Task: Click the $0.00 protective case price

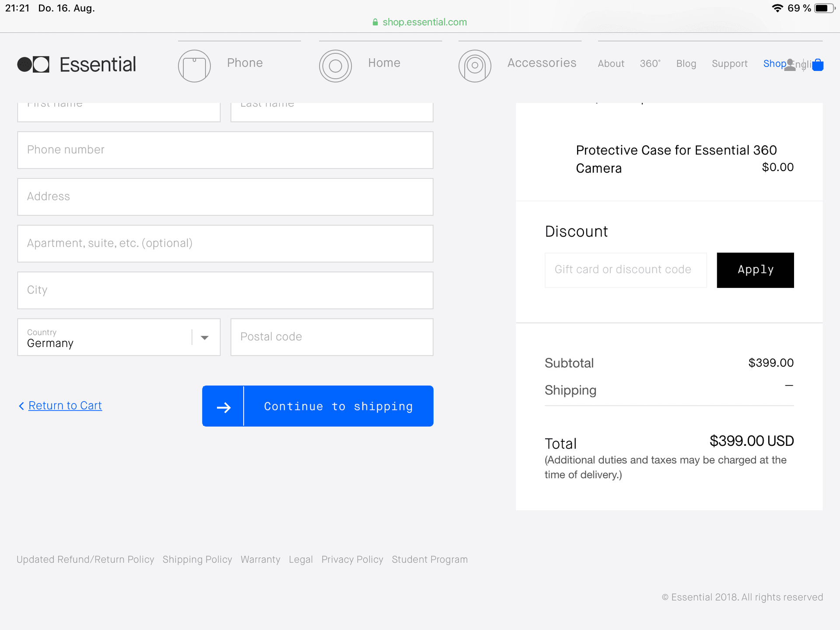Action: pyautogui.click(x=777, y=167)
